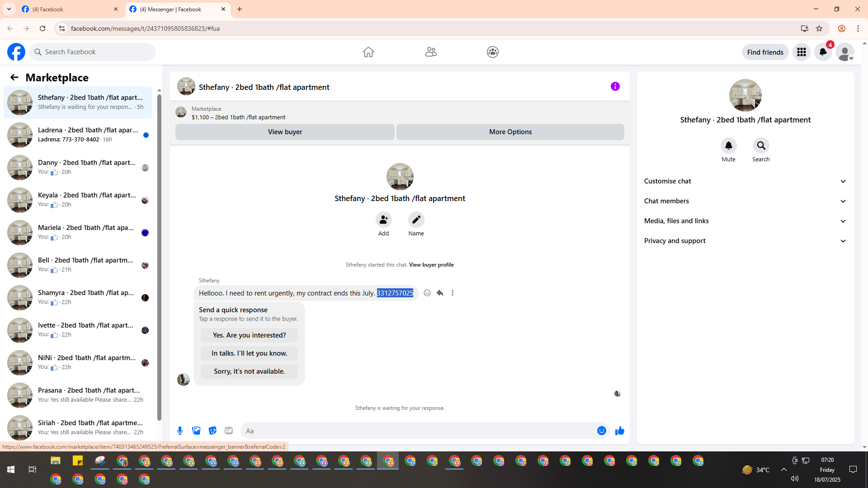868x488 pixels.
Task: Attach a file with the photo icon
Action: (x=196, y=431)
